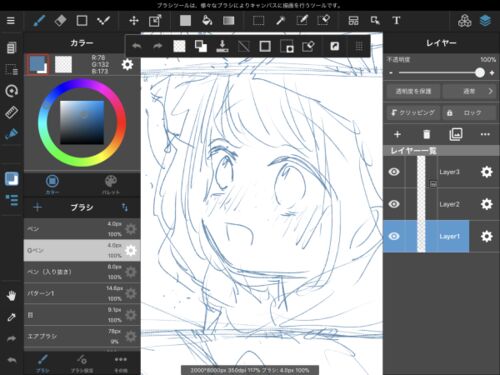Open settings gear for Gペン brush
The height and width of the screenshot is (375, 500).
[x=131, y=250]
